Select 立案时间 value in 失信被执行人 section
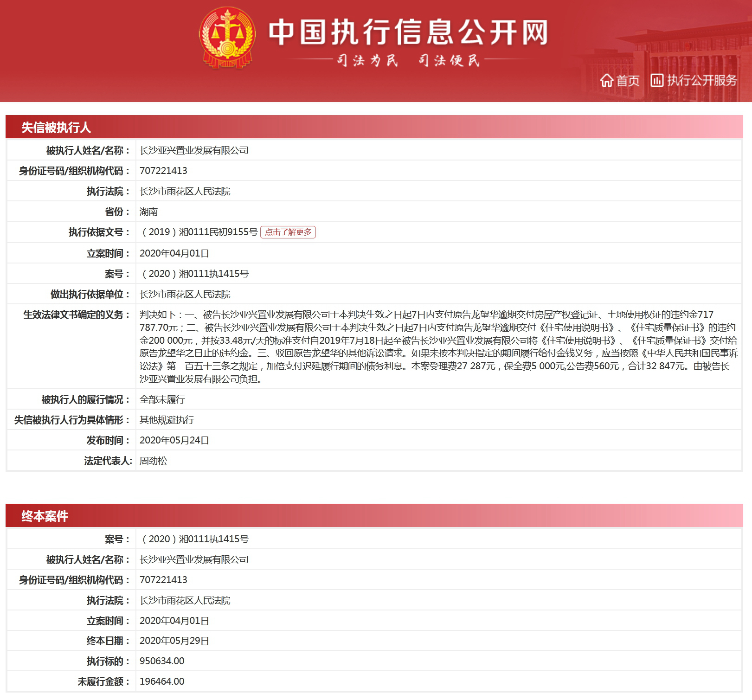 (174, 253)
